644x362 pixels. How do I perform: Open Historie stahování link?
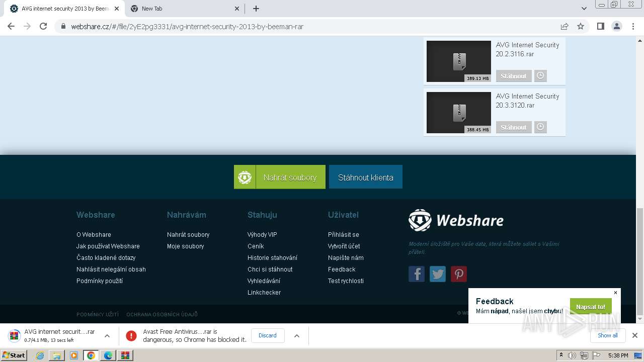pyautogui.click(x=272, y=258)
